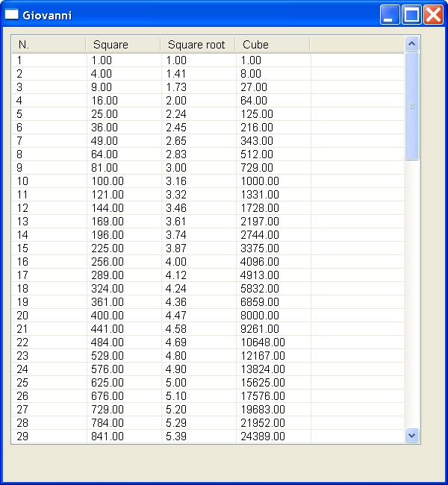The width and height of the screenshot is (448, 485).
Task: Select the cube value '10648.00'
Action: coord(263,342)
